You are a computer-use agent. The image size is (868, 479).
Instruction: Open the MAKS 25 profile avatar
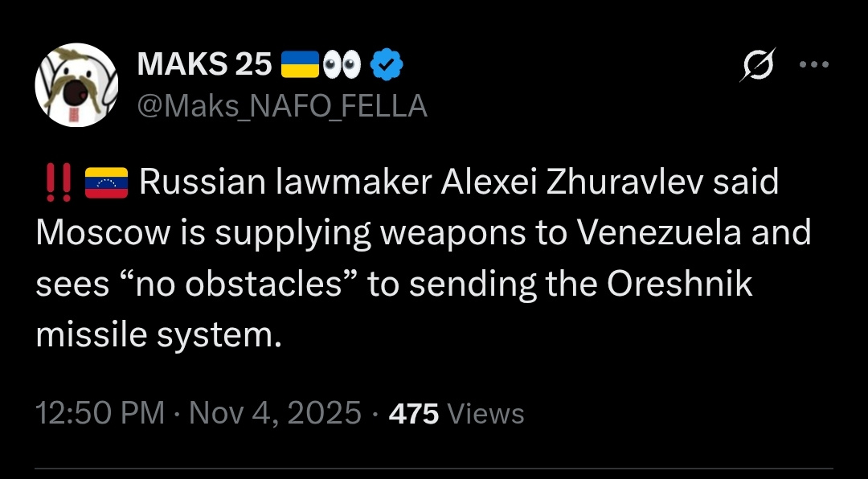(76, 84)
